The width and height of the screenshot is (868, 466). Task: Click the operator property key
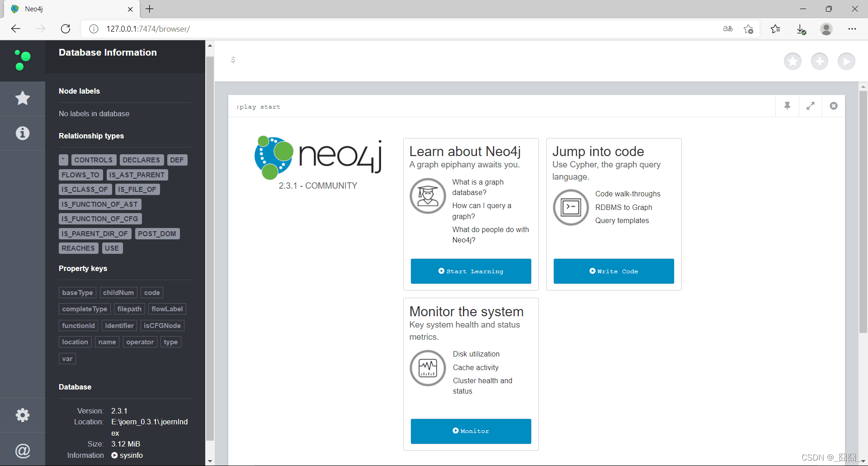click(x=140, y=342)
